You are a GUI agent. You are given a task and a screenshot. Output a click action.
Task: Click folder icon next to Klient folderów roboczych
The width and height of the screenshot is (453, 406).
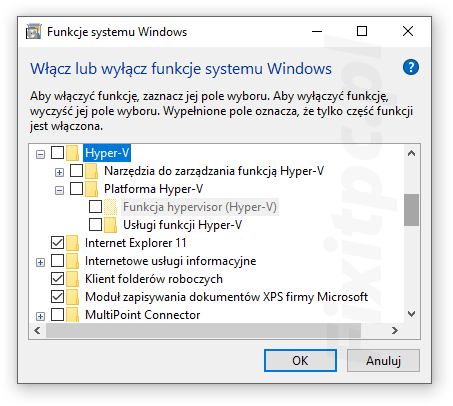point(72,279)
